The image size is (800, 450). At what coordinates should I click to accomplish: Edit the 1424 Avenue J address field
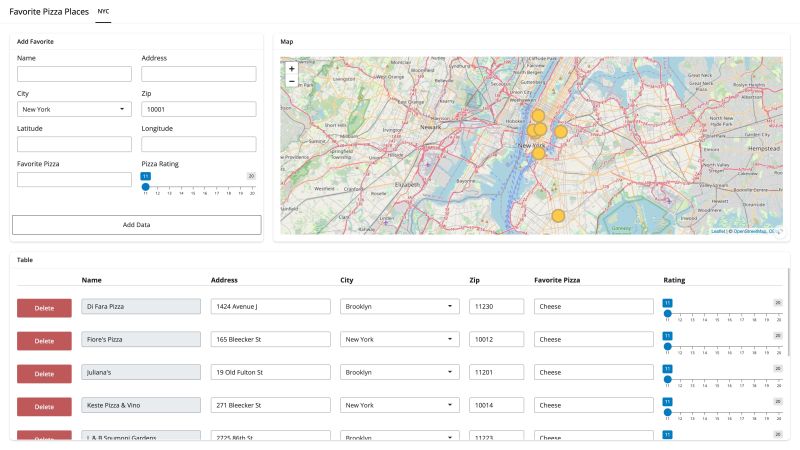(x=270, y=306)
